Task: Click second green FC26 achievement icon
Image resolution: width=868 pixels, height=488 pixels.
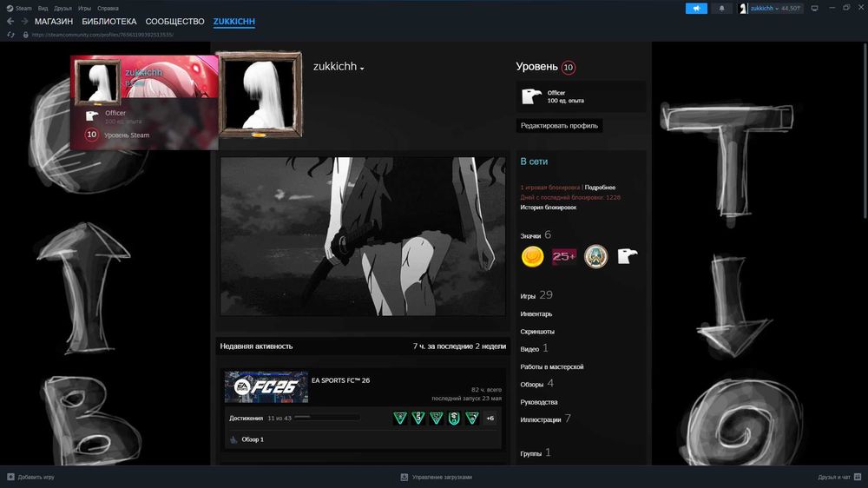Action: point(418,419)
